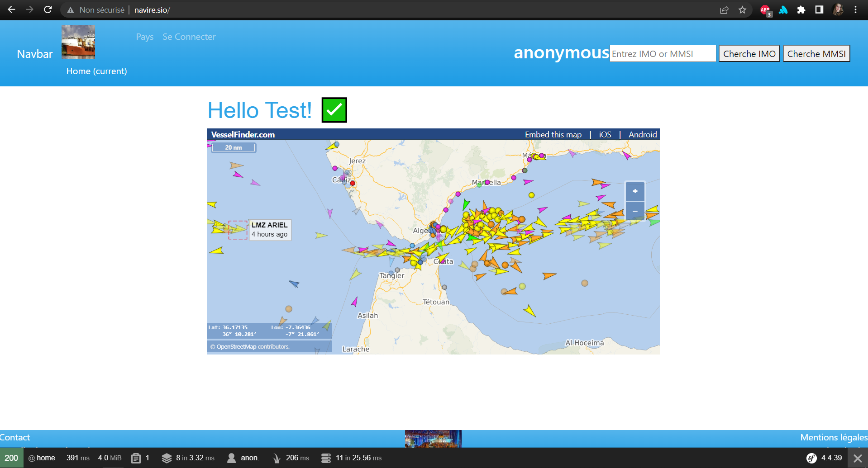Select the yellow circle vessel south of Marbella

(x=532, y=195)
